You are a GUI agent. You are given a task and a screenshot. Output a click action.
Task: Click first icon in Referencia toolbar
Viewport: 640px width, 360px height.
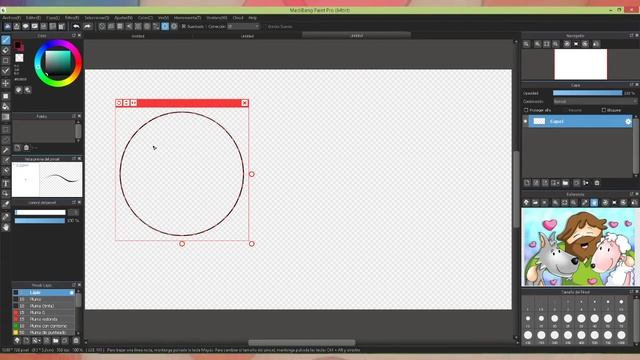(526, 202)
